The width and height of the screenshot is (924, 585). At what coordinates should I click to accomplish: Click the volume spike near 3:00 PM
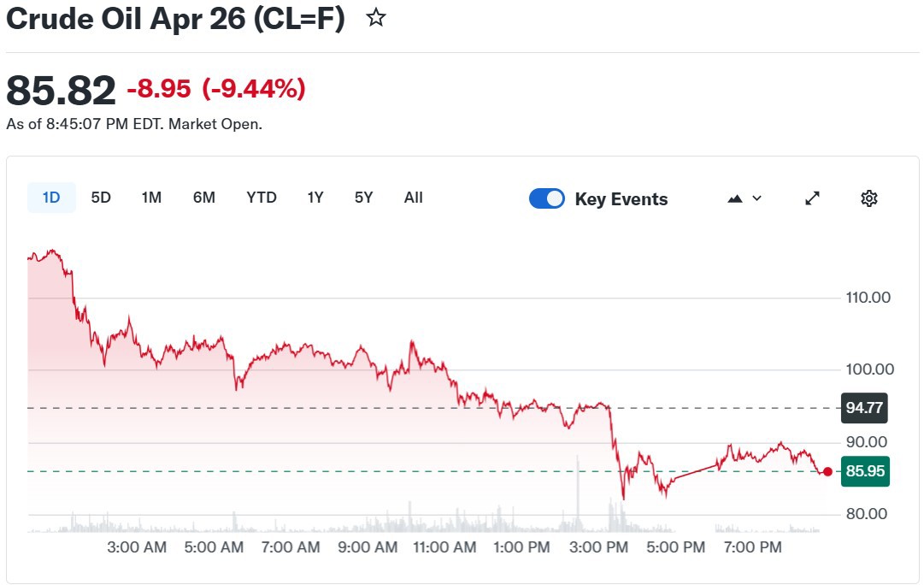[579, 496]
